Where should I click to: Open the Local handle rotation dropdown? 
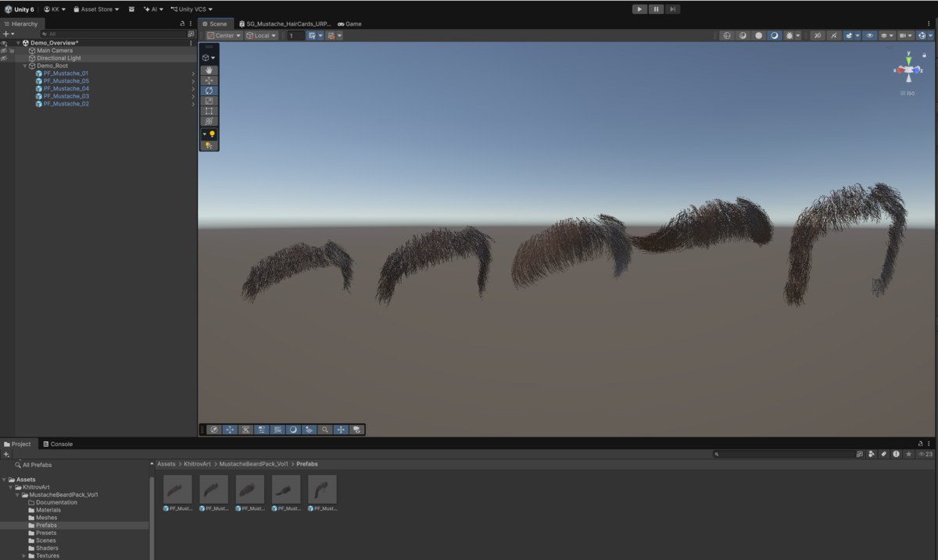pos(261,35)
